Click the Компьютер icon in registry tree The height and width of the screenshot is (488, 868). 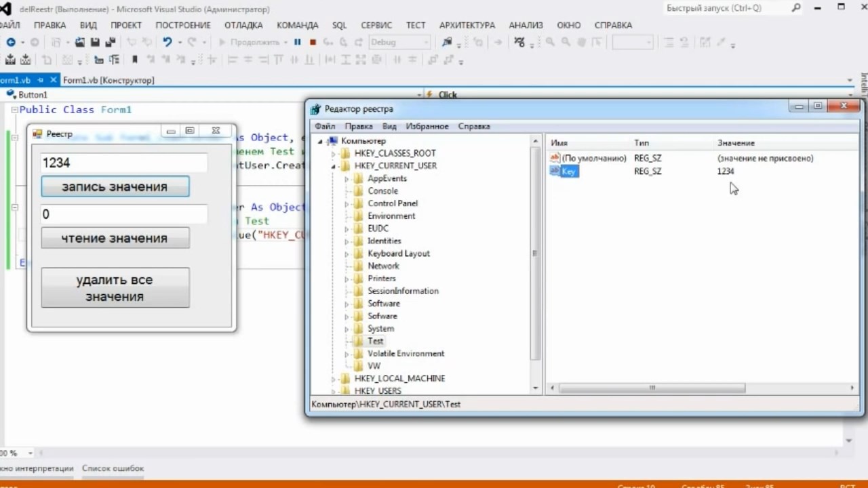click(332, 141)
